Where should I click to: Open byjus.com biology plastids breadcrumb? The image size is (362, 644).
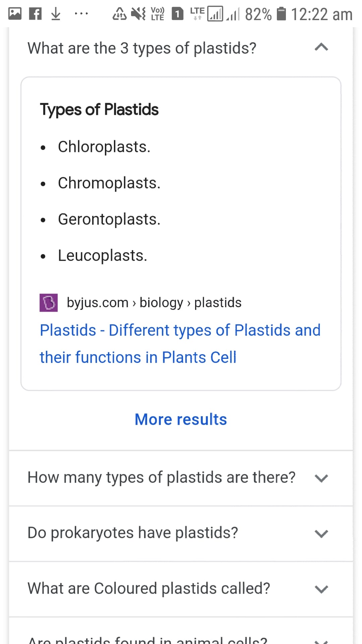point(154,303)
